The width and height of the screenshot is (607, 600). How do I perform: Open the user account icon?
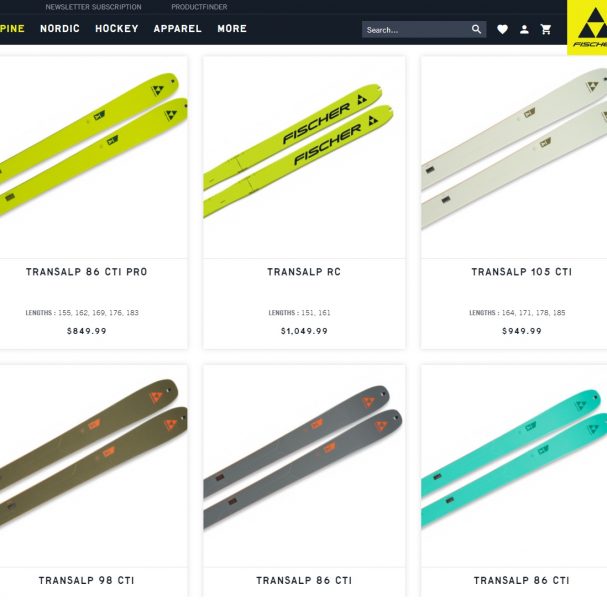(524, 29)
